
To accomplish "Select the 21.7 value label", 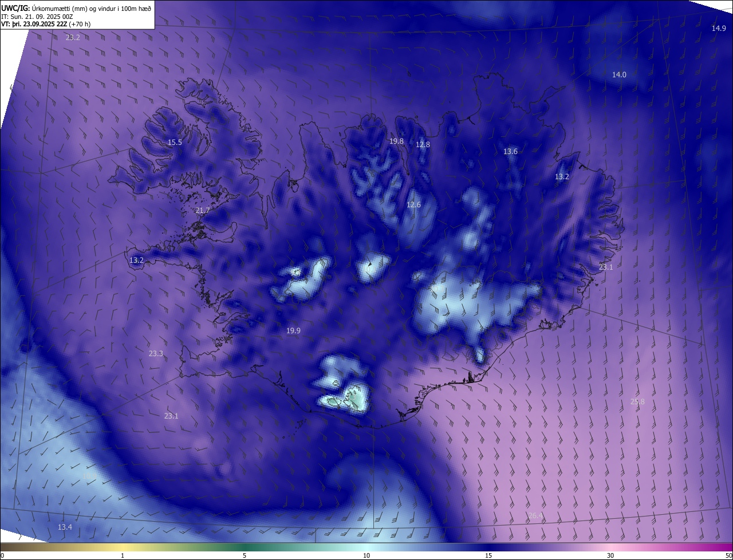I will click(203, 211).
